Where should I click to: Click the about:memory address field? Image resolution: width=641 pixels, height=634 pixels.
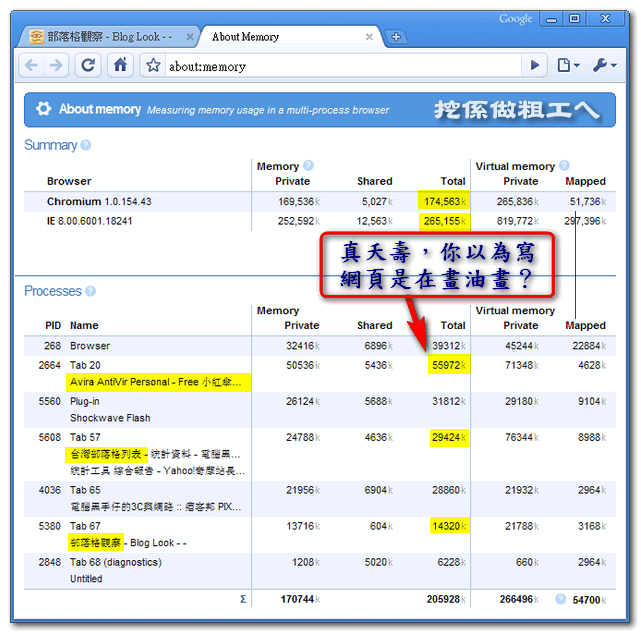point(343,66)
